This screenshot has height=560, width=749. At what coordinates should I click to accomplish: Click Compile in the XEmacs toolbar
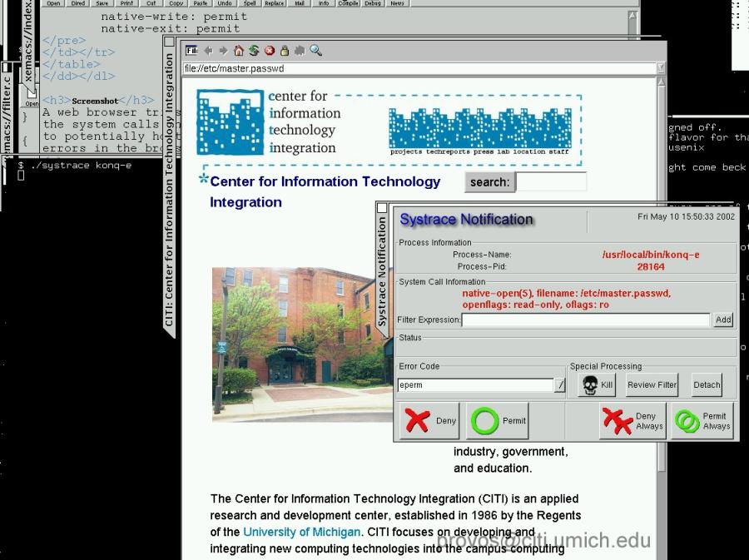[348, 3]
